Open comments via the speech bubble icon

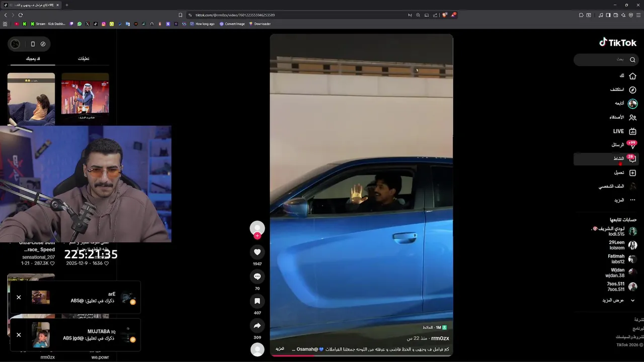(x=257, y=277)
